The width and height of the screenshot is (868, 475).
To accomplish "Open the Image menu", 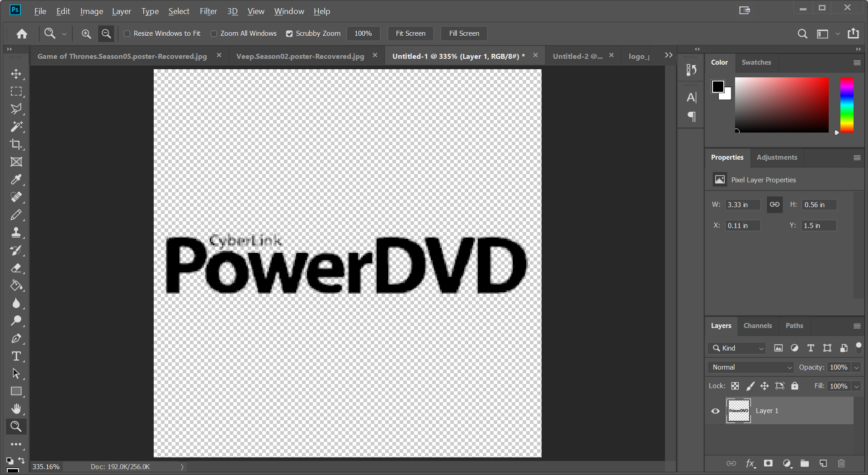I will (92, 11).
